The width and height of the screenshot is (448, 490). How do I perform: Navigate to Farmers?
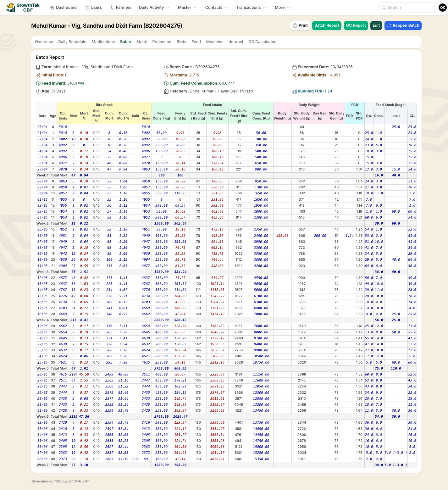coord(120,8)
